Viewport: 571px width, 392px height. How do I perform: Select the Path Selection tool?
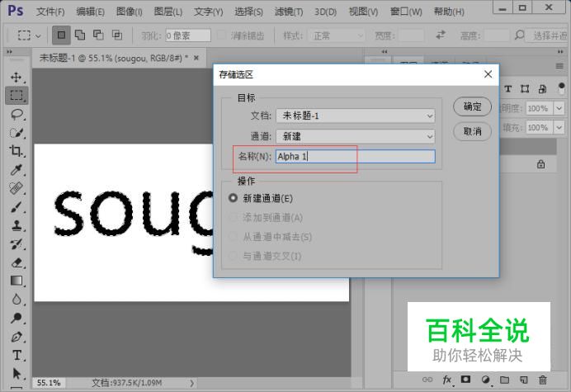pos(17,374)
